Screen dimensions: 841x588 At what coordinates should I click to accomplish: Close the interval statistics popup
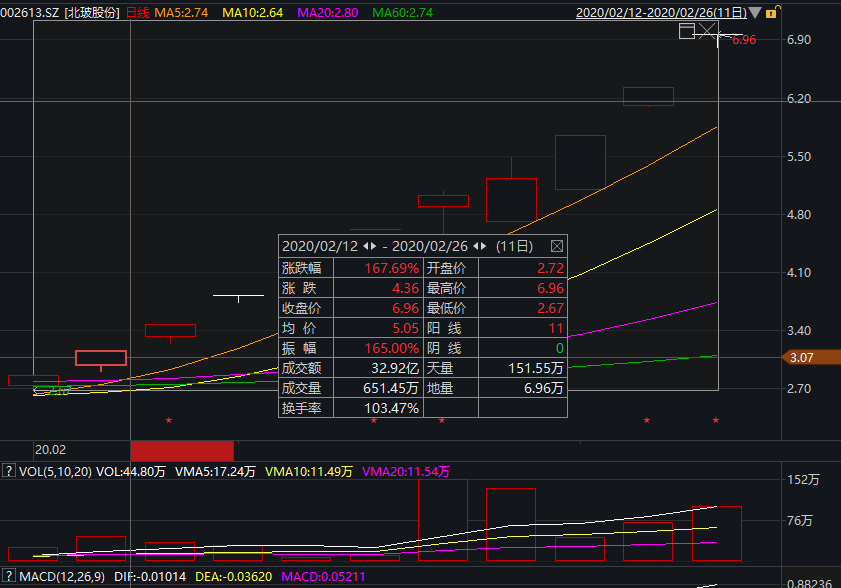557,246
